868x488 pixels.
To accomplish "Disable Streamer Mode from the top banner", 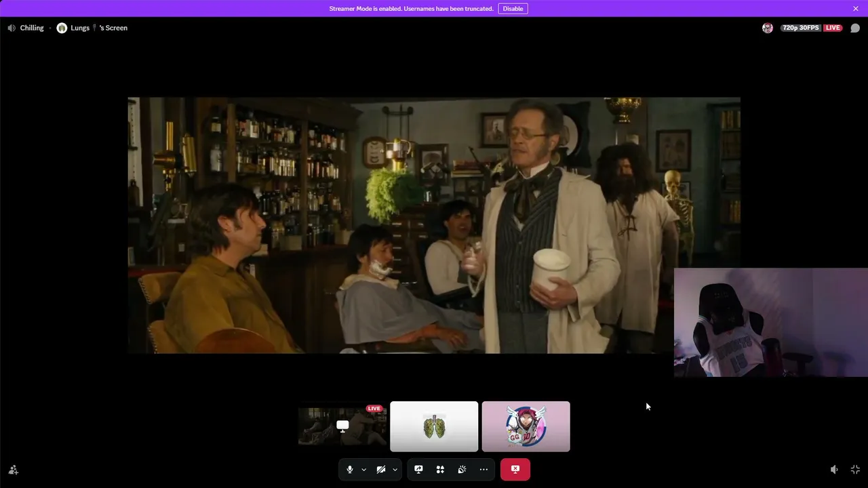I will (513, 9).
